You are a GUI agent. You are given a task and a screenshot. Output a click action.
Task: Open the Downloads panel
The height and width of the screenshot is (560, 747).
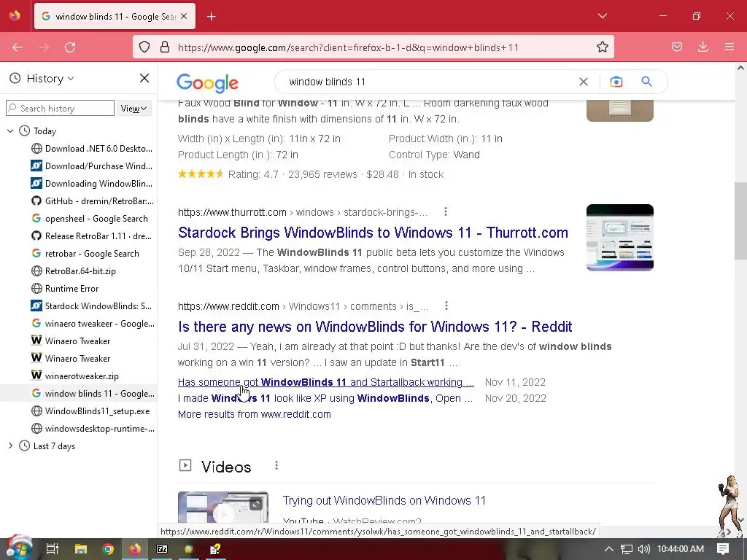tap(703, 47)
